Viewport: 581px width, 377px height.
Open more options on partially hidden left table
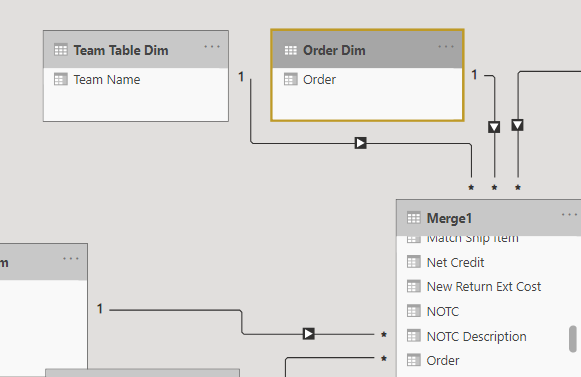pyautogui.click(x=71, y=259)
